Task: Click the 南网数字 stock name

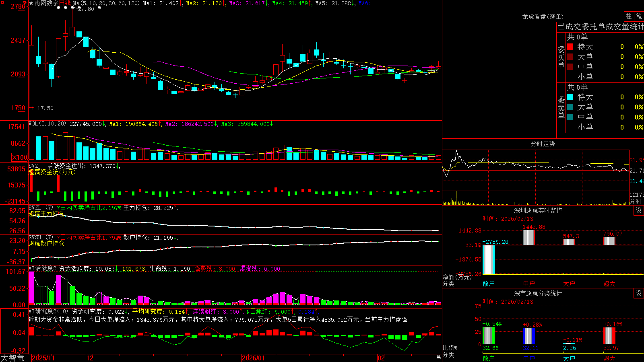Action: [x=46, y=3]
